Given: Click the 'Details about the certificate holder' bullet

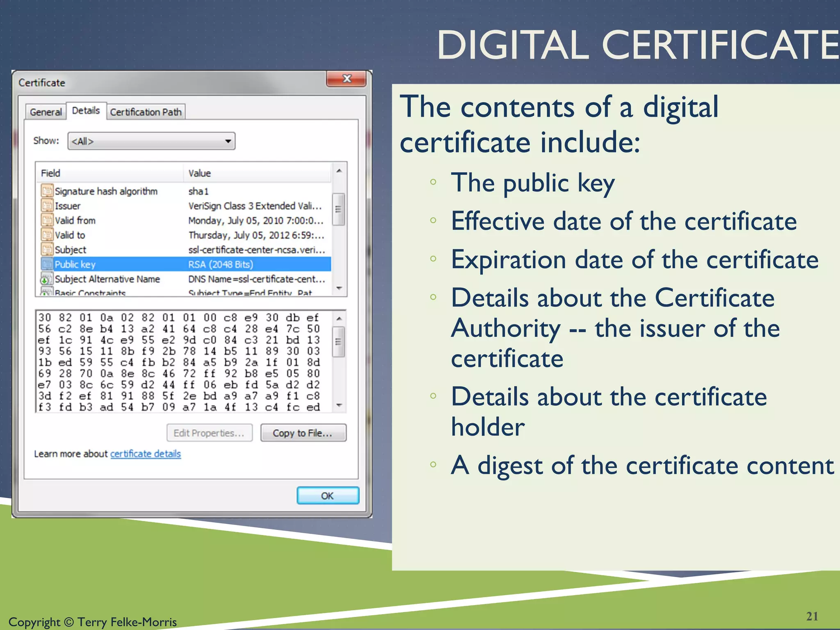Looking at the screenshot, I should tap(609, 412).
